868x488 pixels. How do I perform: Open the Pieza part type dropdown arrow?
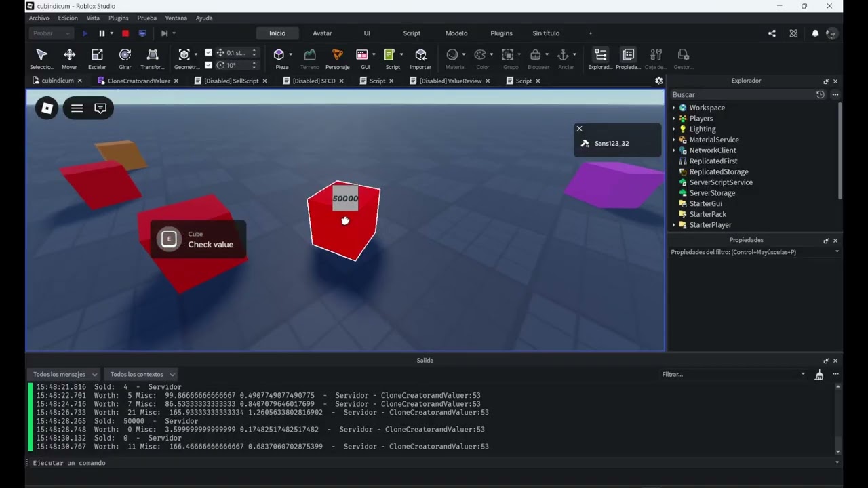tap(291, 54)
